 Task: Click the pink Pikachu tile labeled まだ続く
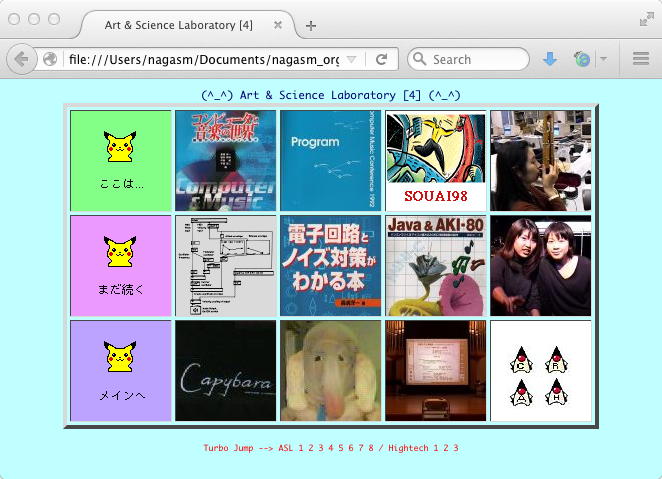pos(121,266)
